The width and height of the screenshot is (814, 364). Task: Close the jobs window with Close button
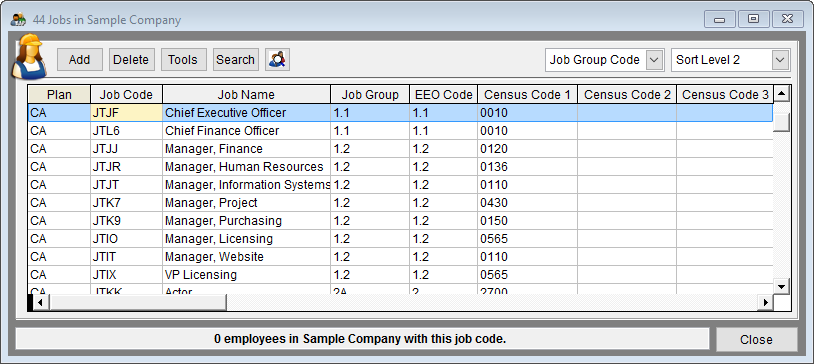pos(756,340)
